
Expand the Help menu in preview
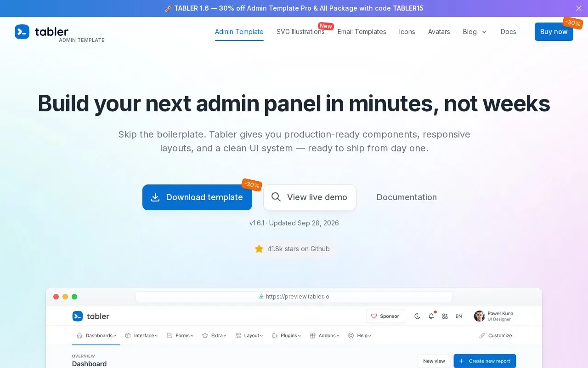360,336
